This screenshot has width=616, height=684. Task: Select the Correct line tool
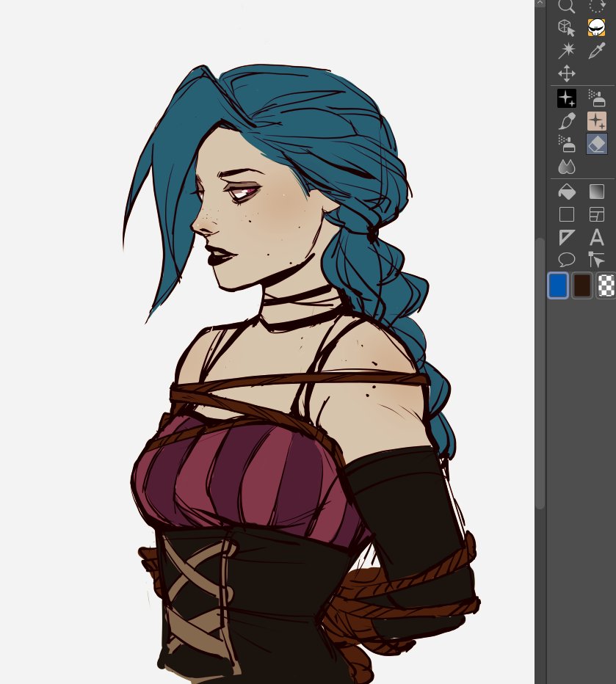(x=596, y=260)
